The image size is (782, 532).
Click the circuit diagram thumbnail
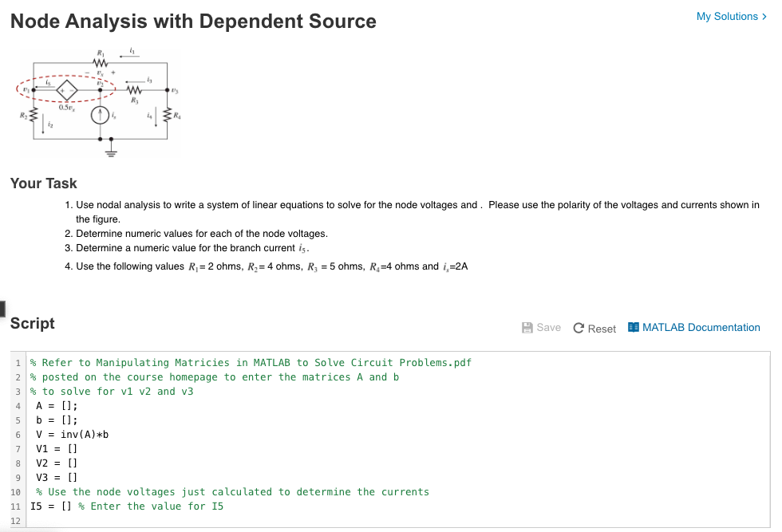point(99,104)
